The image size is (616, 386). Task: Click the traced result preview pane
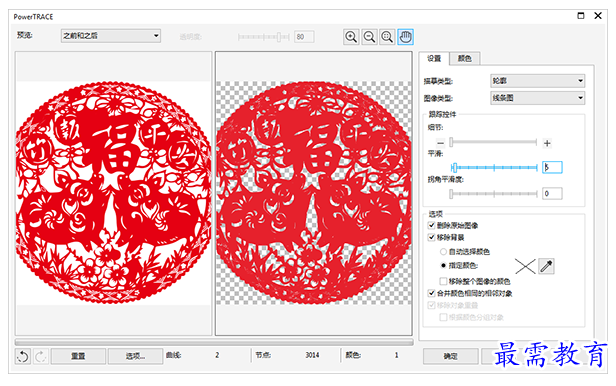(314, 193)
